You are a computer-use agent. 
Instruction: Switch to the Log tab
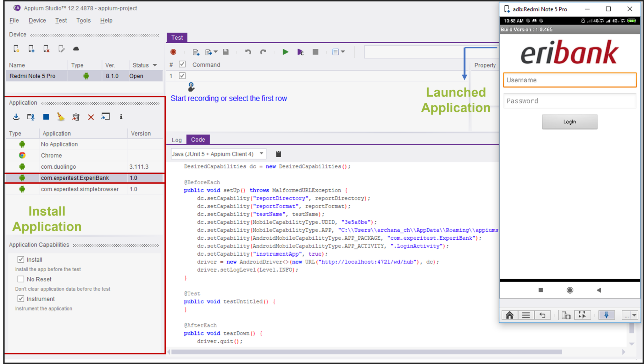(176, 140)
